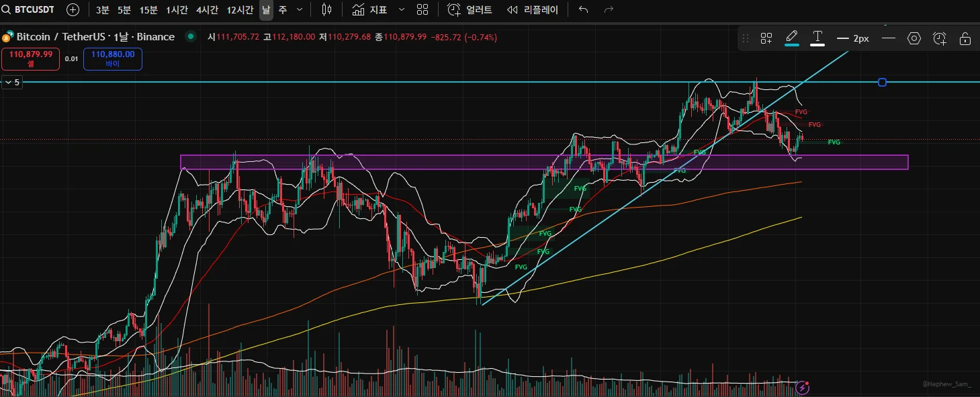Click the high price 고112,180.00
Image resolution: width=980 pixels, height=397 pixels.
pos(289,37)
